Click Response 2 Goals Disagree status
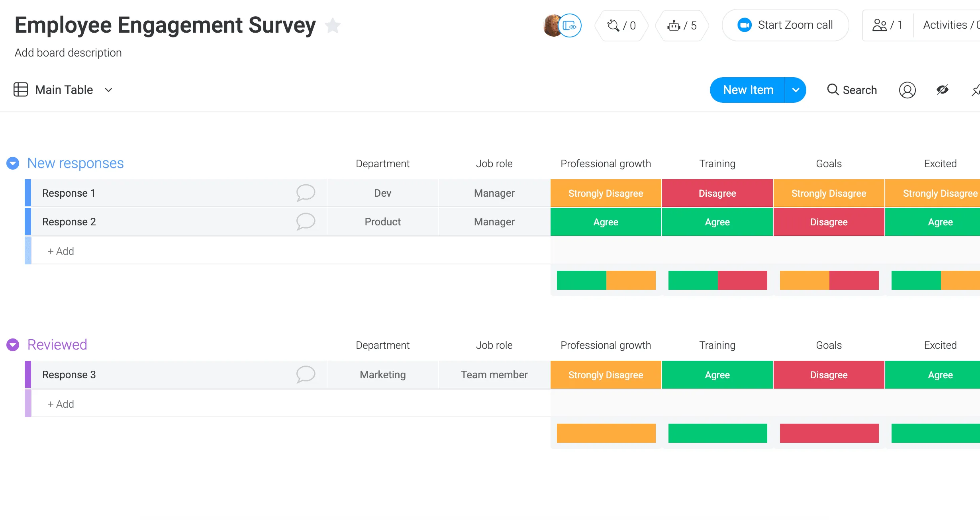This screenshot has height=520, width=980. click(x=829, y=222)
